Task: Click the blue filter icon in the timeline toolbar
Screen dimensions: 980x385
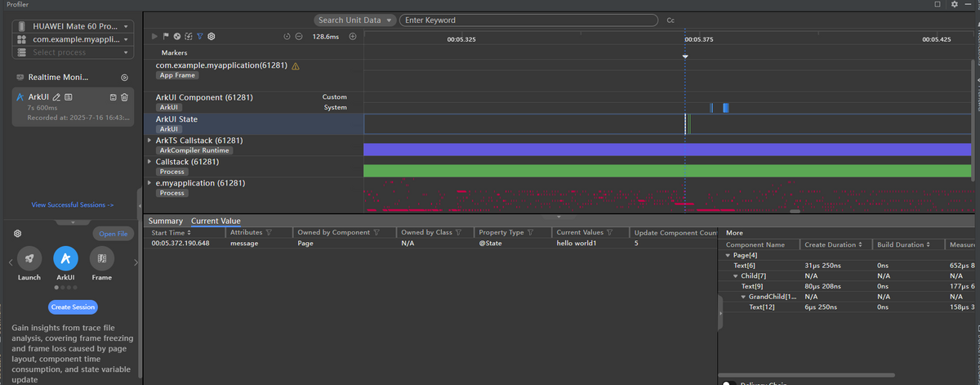Action: click(x=199, y=36)
